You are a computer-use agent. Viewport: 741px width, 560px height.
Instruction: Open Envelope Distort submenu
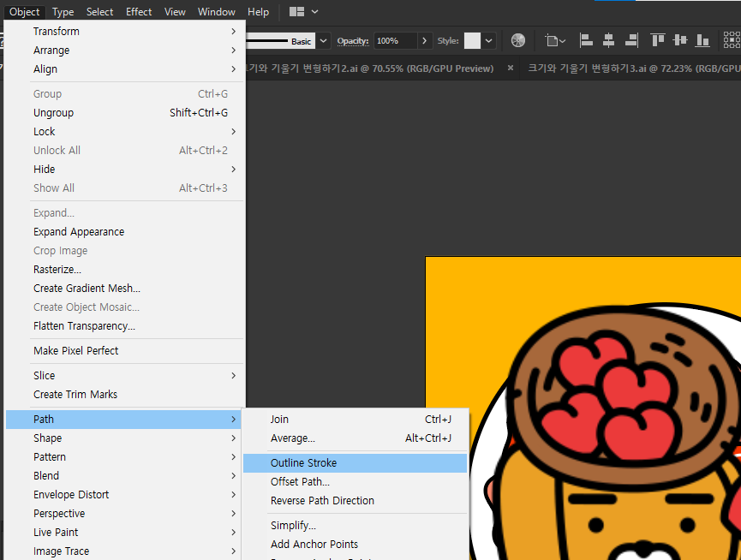pos(123,495)
